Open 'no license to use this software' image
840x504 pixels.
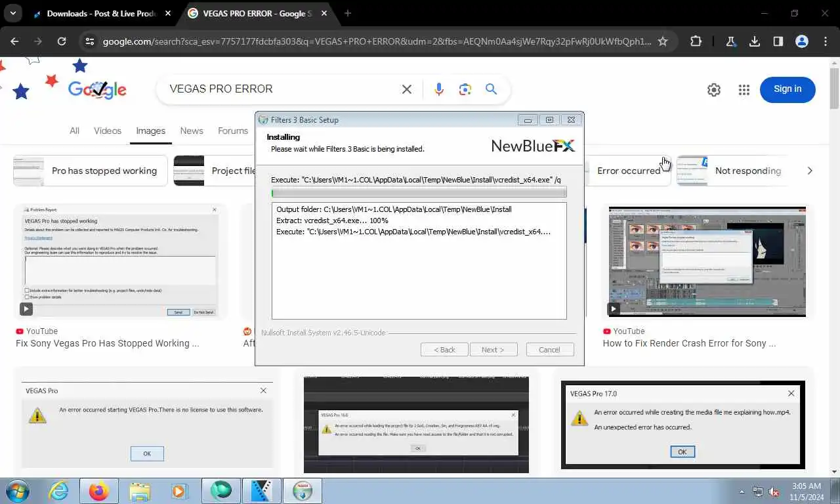(147, 424)
